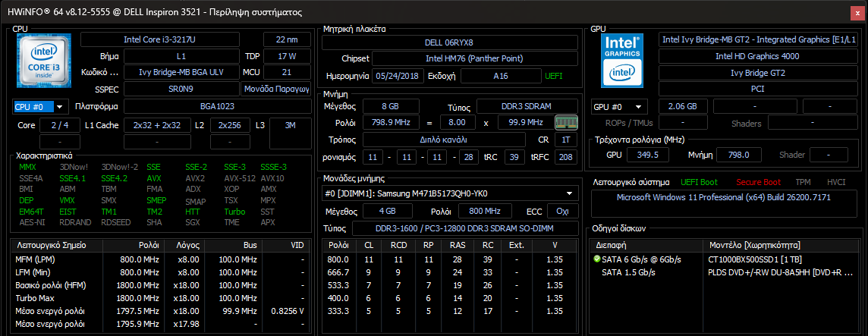Viewport: 868px width, 336px height.
Task: Click the Μονάδα Παραγωγ production unit field
Action: [275, 89]
